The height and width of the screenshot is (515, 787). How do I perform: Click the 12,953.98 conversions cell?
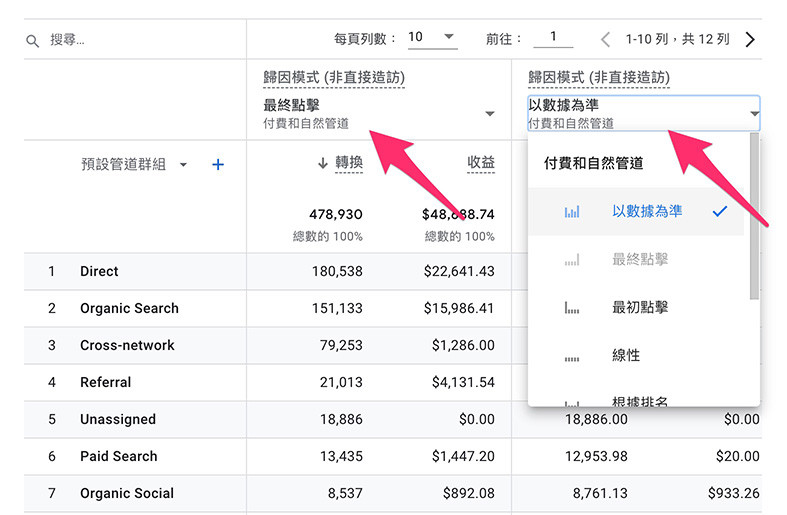pos(596,457)
